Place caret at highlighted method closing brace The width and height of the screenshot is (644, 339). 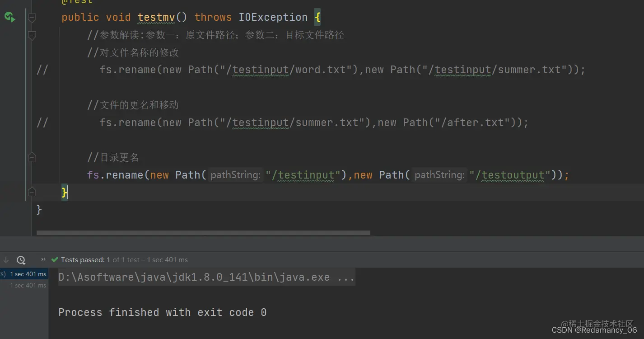pyautogui.click(x=65, y=193)
